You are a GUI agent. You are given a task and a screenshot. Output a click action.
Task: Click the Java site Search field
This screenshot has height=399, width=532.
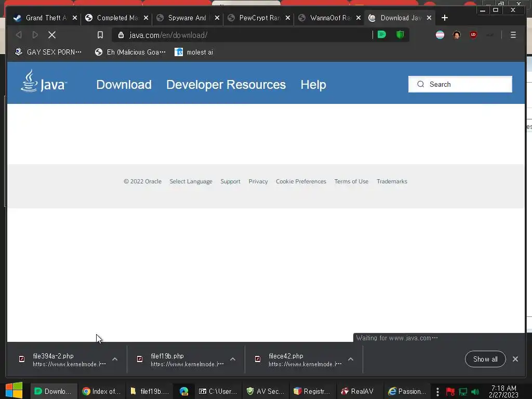click(460, 84)
